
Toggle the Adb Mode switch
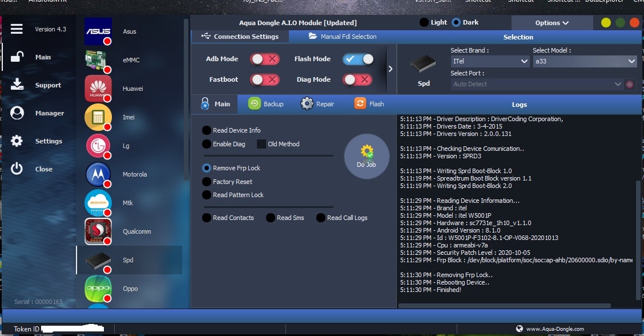265,59
